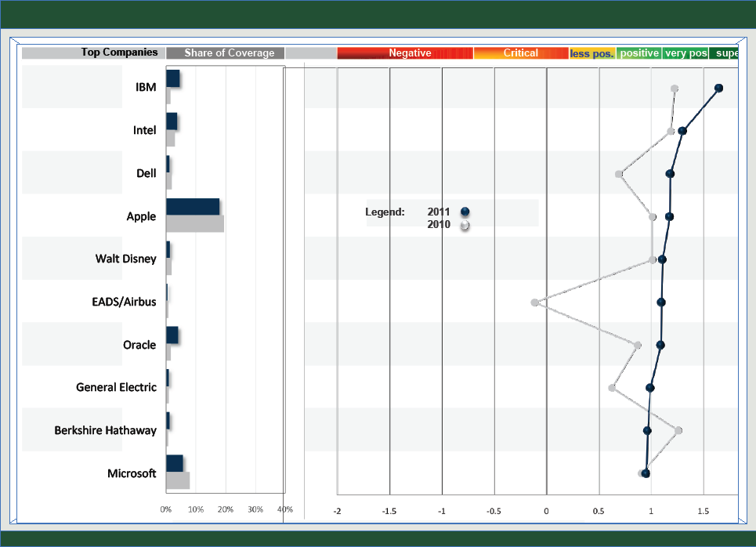
Task: Click the red Negative scale header
Action: point(406,53)
